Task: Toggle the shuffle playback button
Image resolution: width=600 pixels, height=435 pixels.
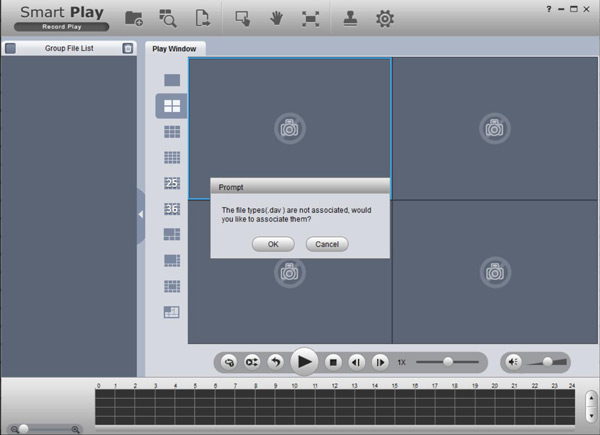Action: pos(252,362)
